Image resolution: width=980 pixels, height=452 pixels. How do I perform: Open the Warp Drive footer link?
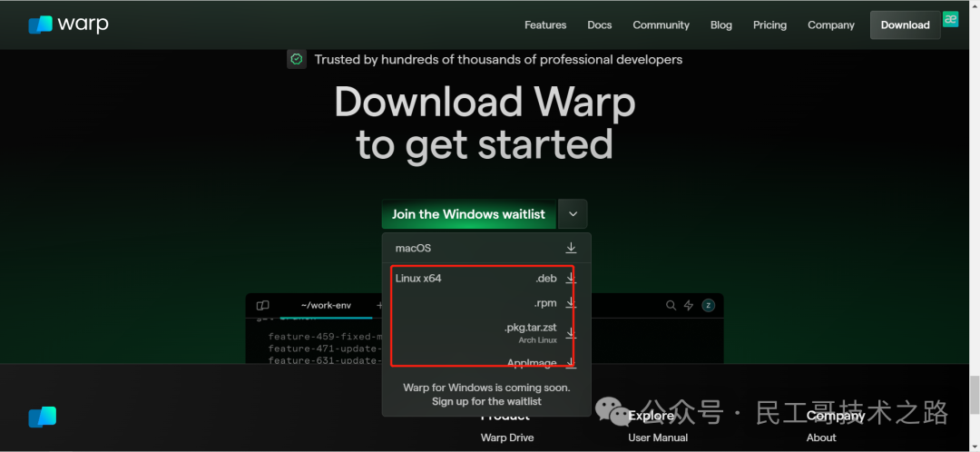click(x=507, y=437)
